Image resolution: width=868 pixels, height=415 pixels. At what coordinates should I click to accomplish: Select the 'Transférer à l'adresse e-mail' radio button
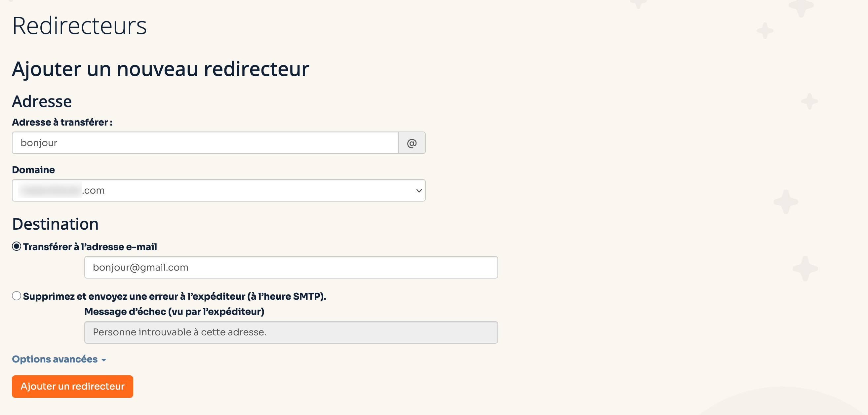pos(17,246)
